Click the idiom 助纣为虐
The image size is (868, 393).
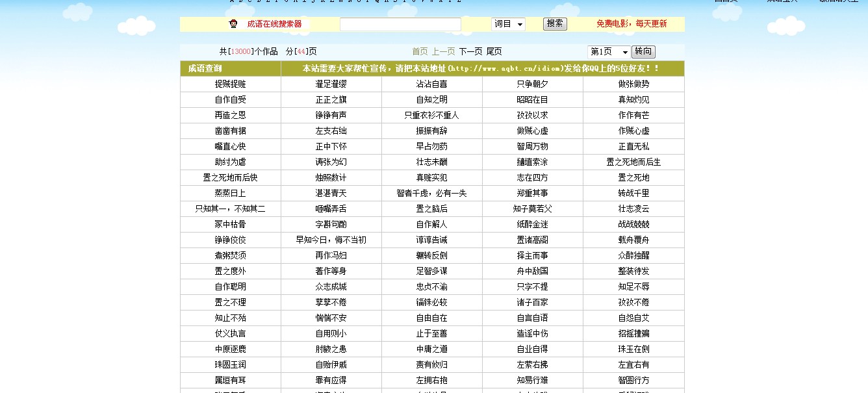[231, 162]
